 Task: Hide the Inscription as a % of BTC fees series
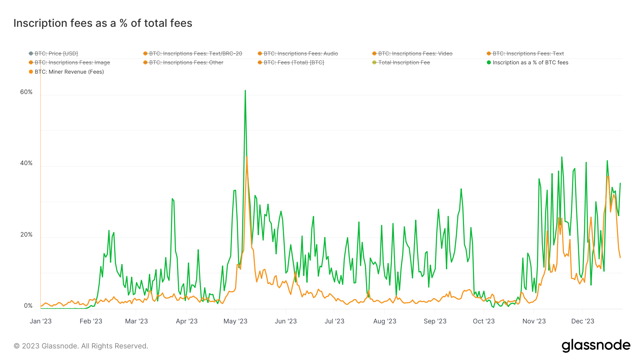pos(530,63)
